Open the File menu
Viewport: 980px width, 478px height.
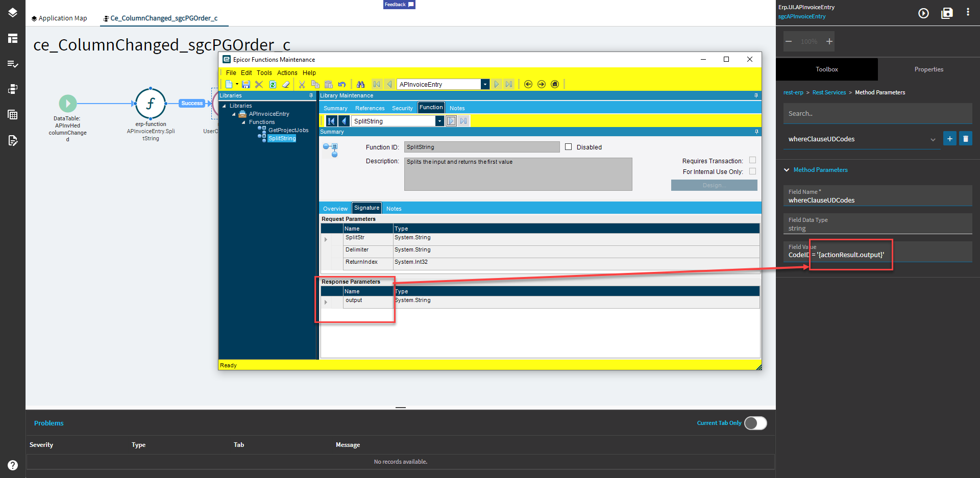pyautogui.click(x=231, y=73)
